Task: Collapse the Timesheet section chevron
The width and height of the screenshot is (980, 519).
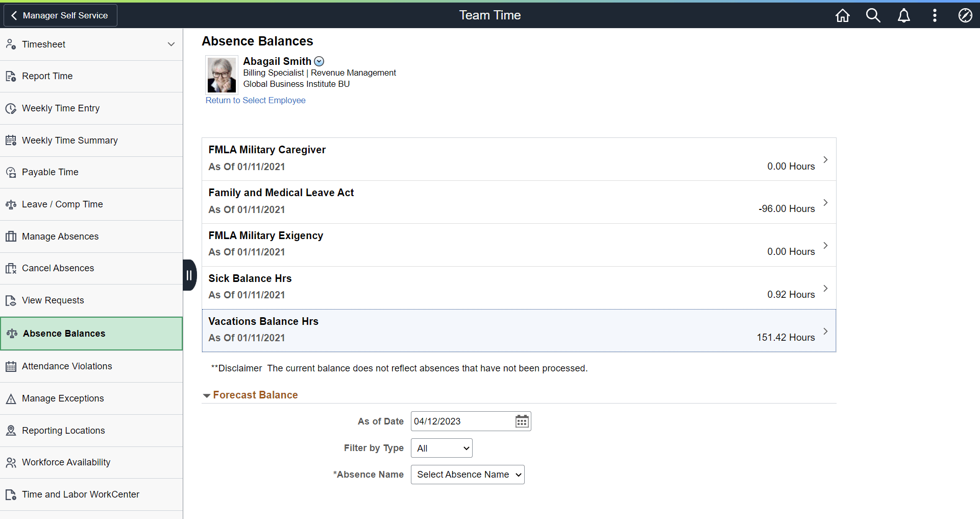Action: point(171,44)
